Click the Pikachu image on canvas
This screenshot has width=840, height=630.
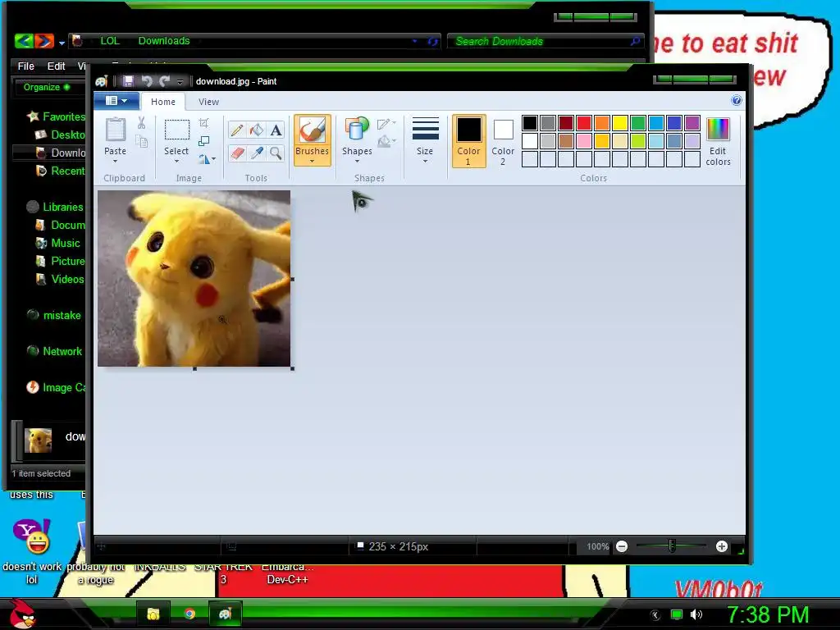[x=194, y=279]
